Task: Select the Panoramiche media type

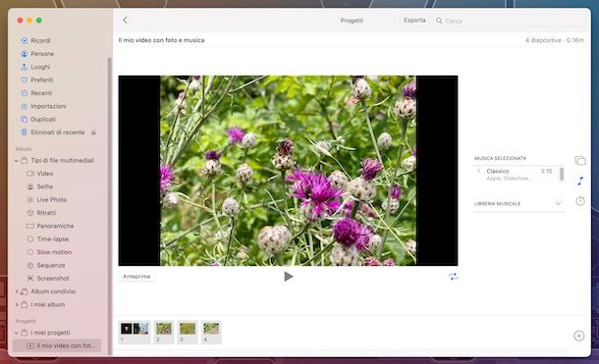Action: (50, 226)
